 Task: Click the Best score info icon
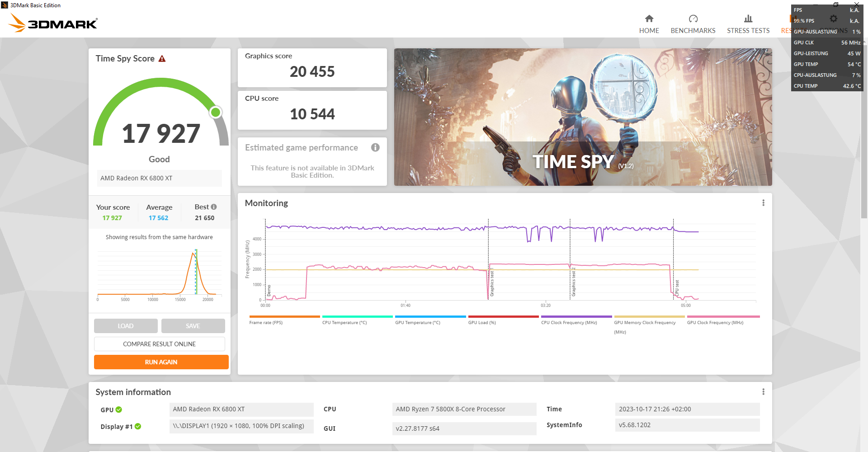click(214, 207)
